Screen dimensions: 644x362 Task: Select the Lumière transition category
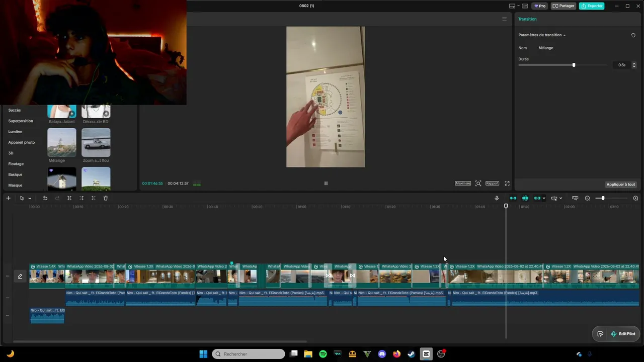pos(15,132)
